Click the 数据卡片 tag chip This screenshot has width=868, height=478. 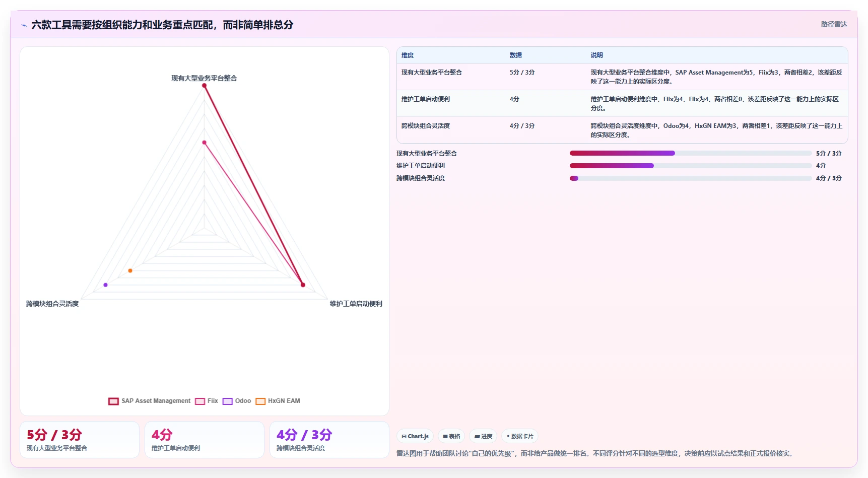[x=520, y=436]
